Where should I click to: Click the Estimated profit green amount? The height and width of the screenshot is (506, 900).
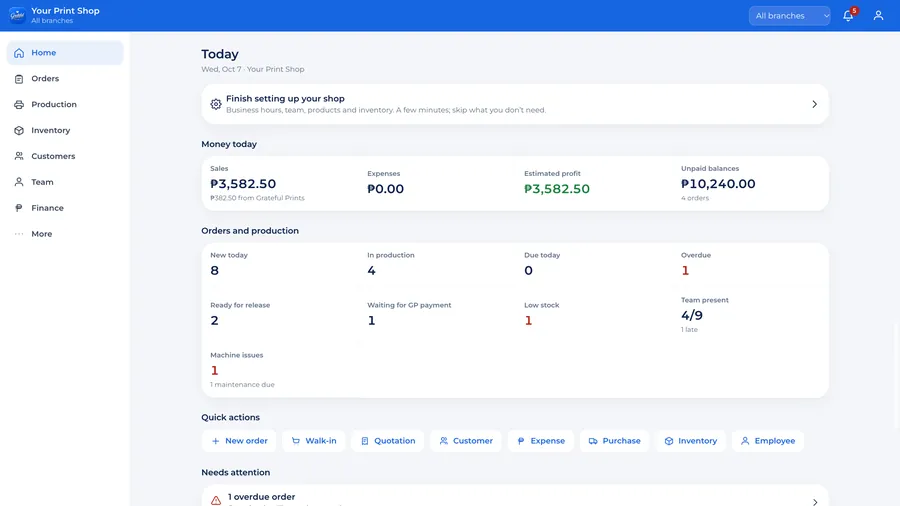[x=557, y=189]
